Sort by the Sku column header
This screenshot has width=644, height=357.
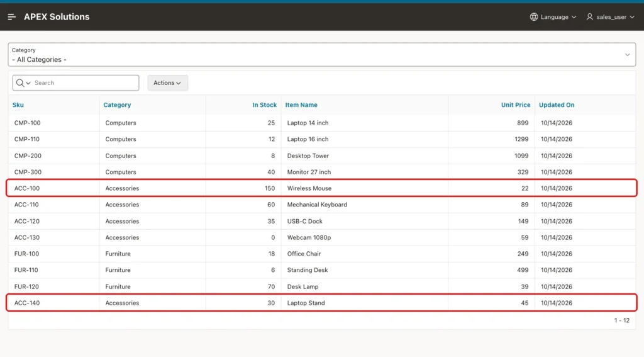[18, 105]
